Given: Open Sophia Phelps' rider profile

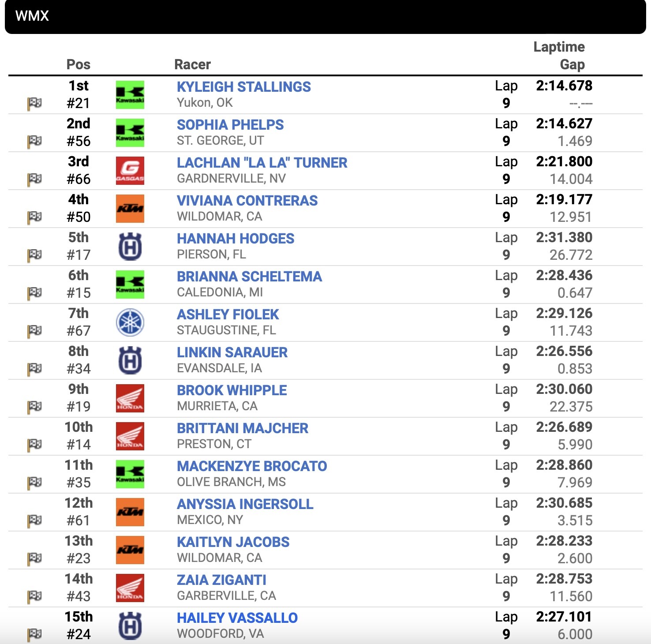Looking at the screenshot, I should (230, 124).
